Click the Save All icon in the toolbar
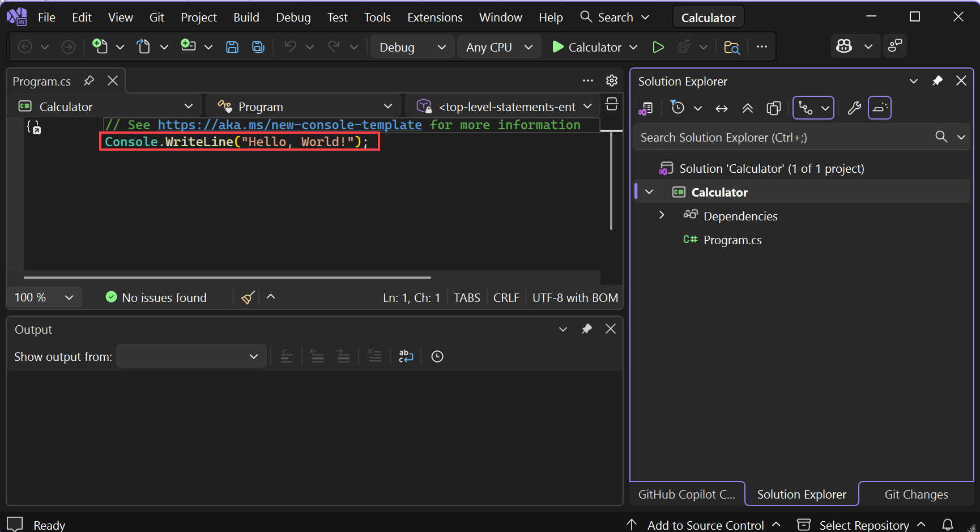This screenshot has height=532, width=980. (258, 46)
